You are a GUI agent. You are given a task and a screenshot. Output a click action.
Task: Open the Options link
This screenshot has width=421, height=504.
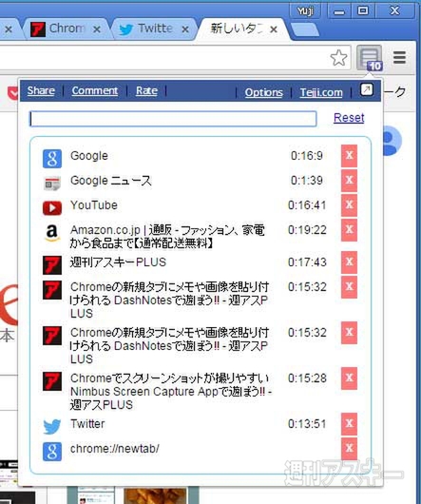coord(263,93)
